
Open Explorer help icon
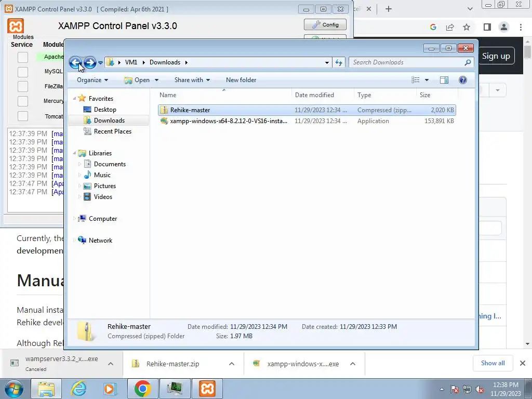tap(463, 80)
